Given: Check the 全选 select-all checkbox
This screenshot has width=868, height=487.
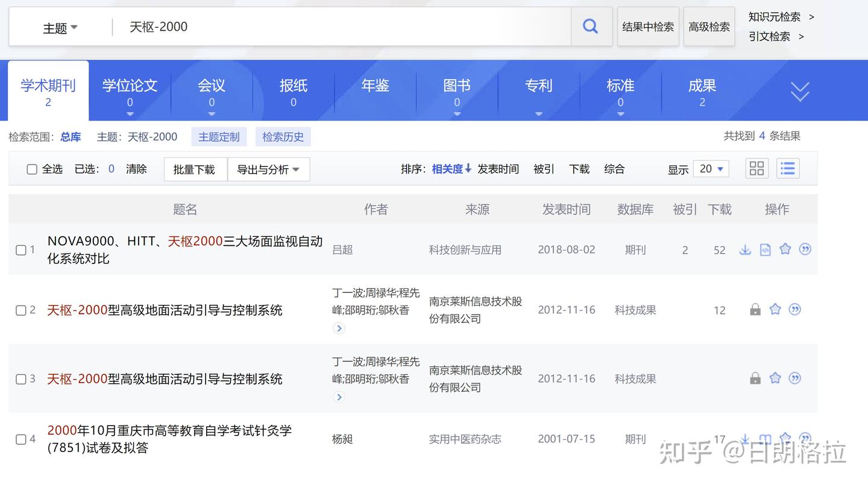Looking at the screenshot, I should coord(31,169).
